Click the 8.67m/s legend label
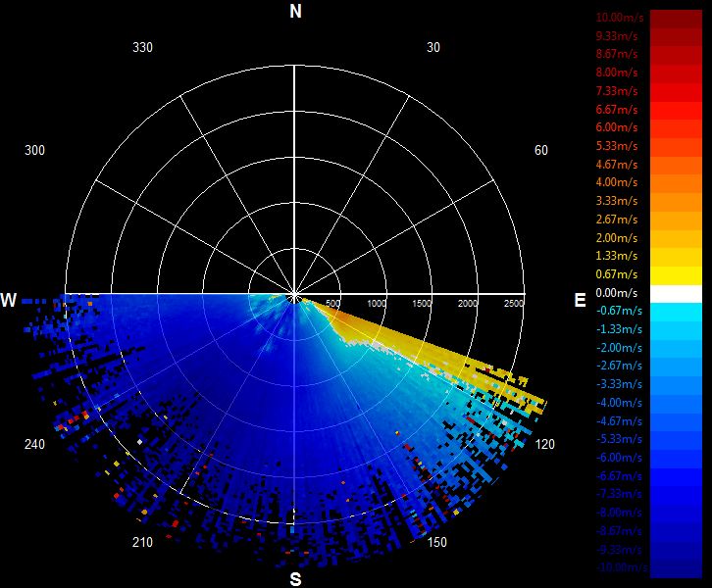 [617, 54]
